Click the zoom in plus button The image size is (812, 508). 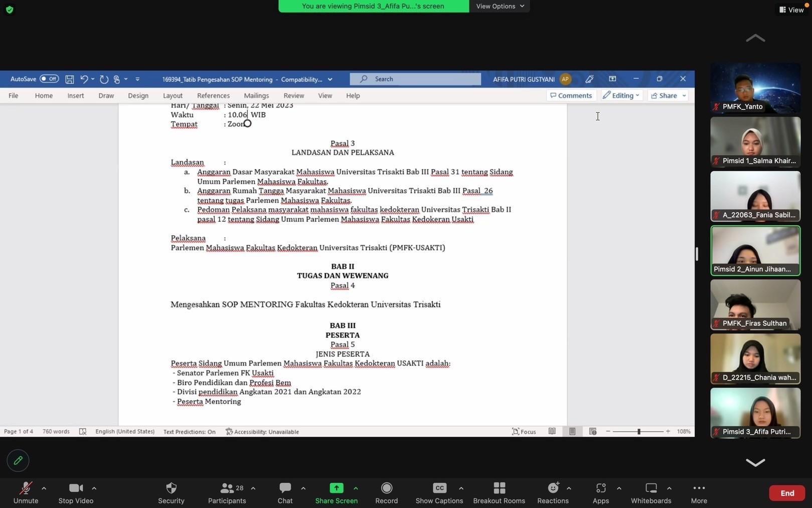(668, 431)
